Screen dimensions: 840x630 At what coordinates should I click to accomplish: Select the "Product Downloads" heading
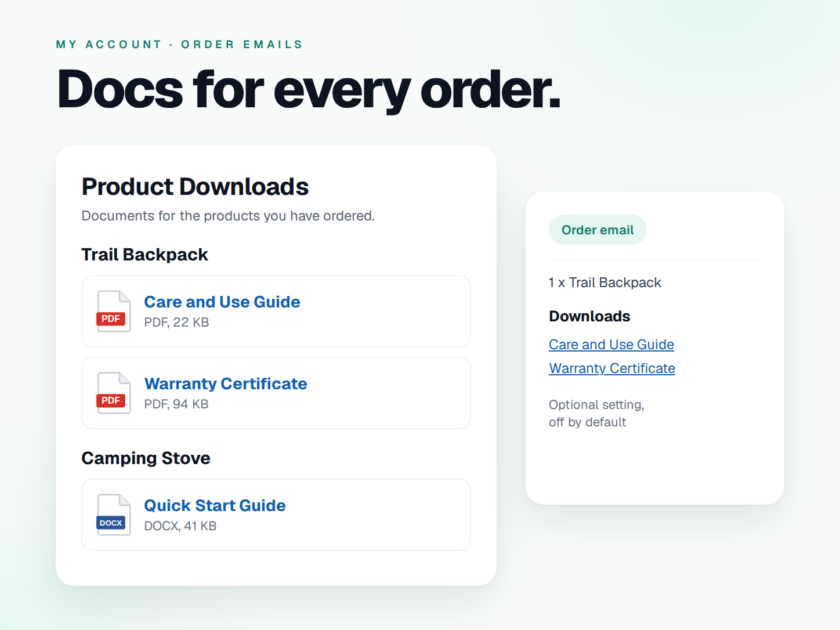(x=195, y=187)
